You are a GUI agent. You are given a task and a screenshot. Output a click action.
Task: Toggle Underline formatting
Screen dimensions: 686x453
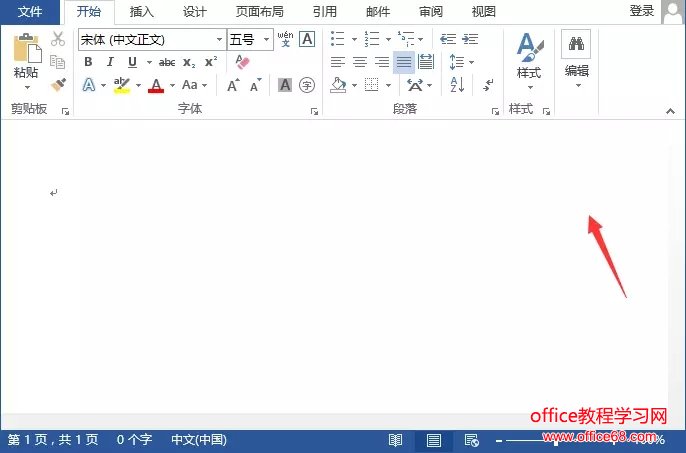tap(132, 62)
